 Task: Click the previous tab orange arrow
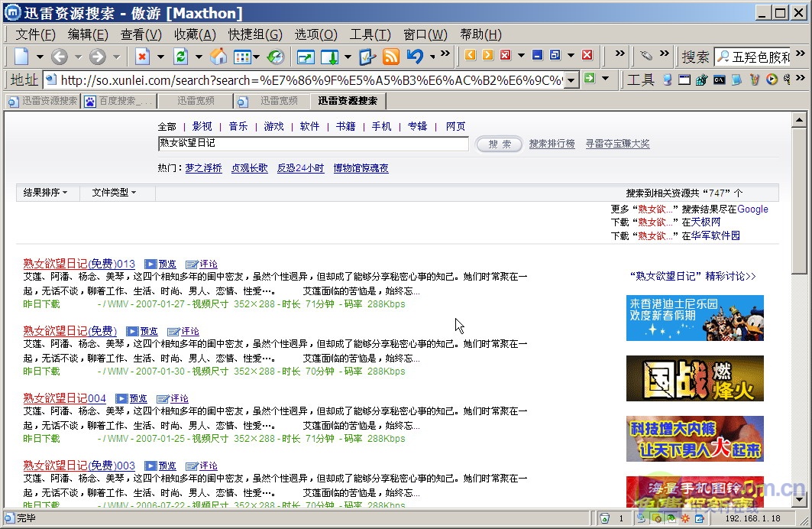[x=471, y=55]
